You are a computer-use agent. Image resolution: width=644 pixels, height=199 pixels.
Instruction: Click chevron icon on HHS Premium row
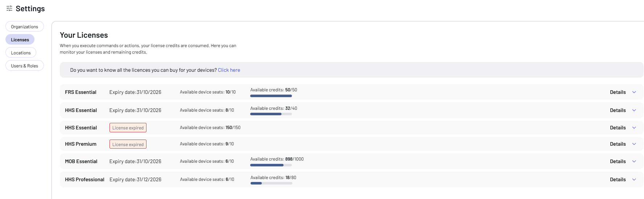(634, 144)
